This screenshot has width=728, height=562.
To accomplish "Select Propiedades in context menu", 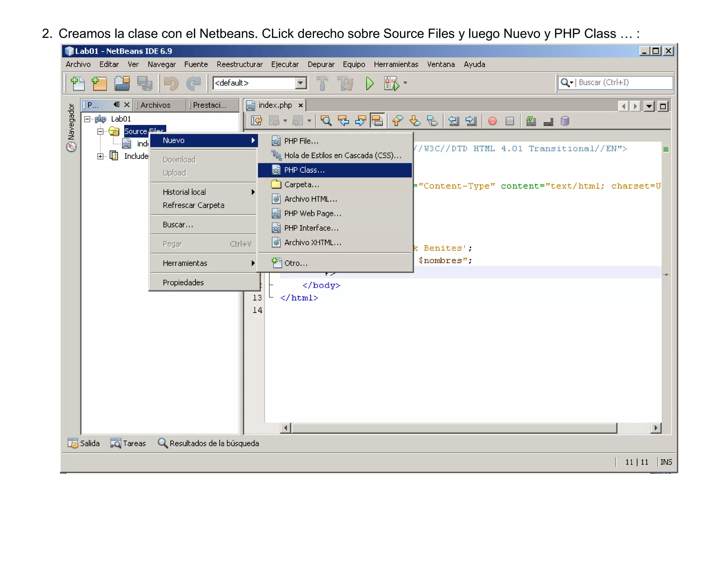I will point(204,283).
